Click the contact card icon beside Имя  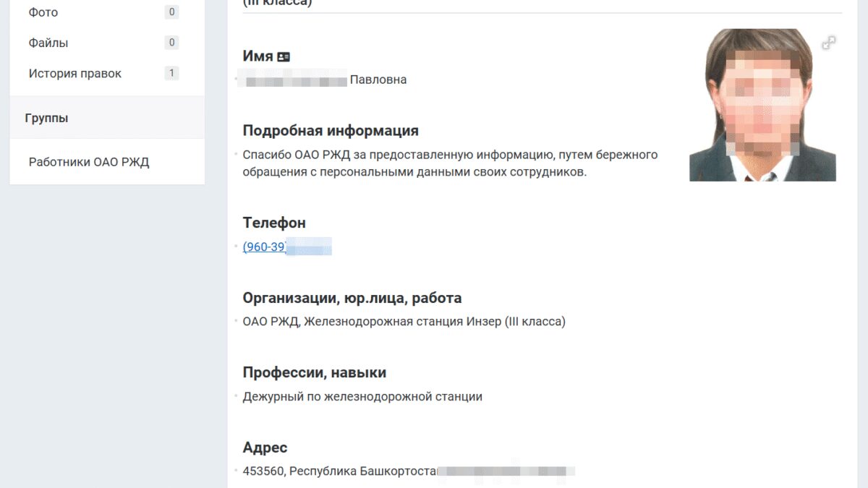284,56
